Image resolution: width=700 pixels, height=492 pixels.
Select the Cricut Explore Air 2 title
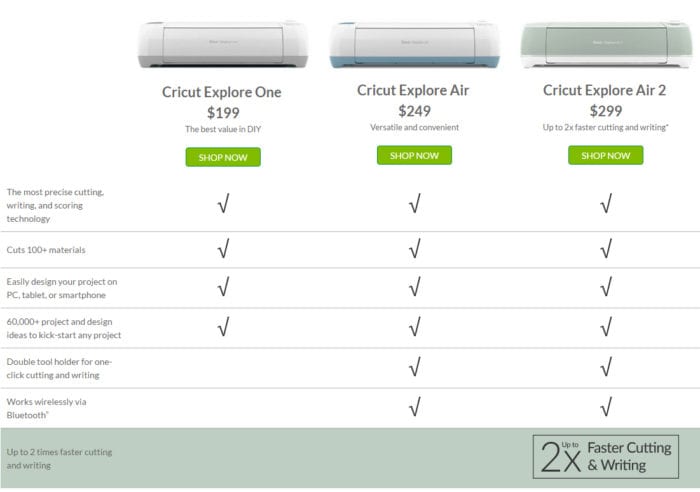(604, 90)
